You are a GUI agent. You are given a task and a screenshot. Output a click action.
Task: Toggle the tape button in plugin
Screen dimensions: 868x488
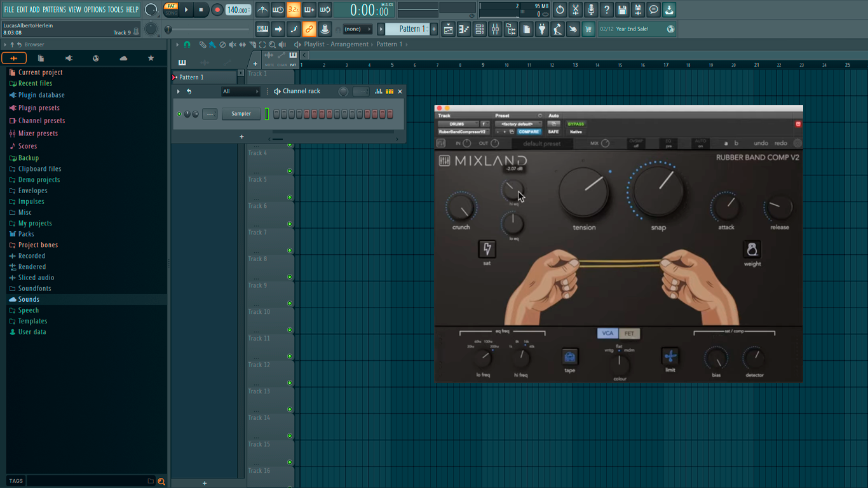[570, 356]
